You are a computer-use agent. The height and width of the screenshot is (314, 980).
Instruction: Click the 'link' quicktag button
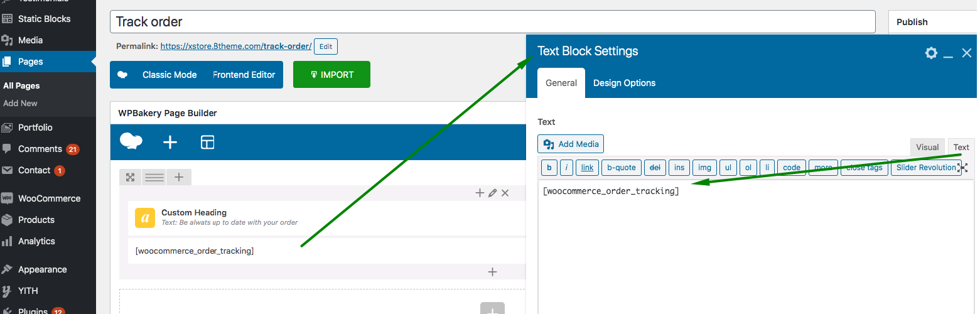pyautogui.click(x=587, y=168)
